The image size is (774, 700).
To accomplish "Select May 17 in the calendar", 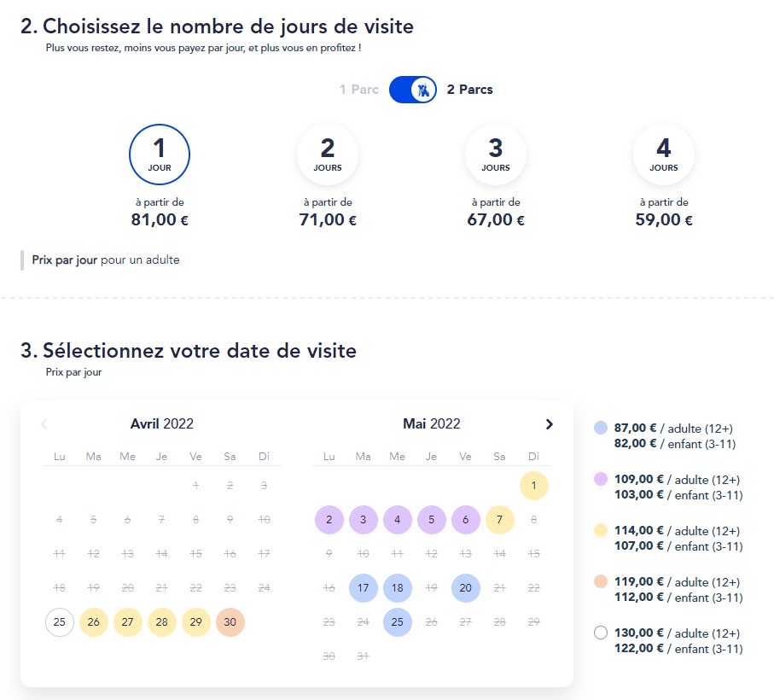I will point(363,587).
